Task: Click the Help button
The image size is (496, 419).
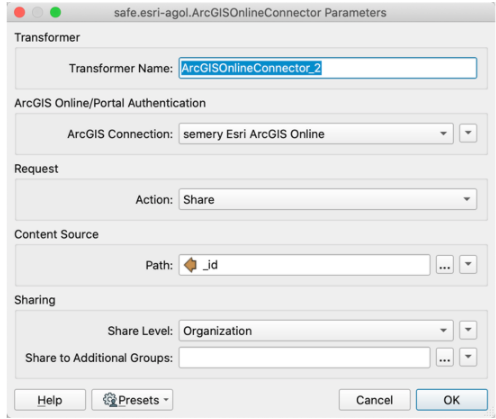Action: pos(50,400)
